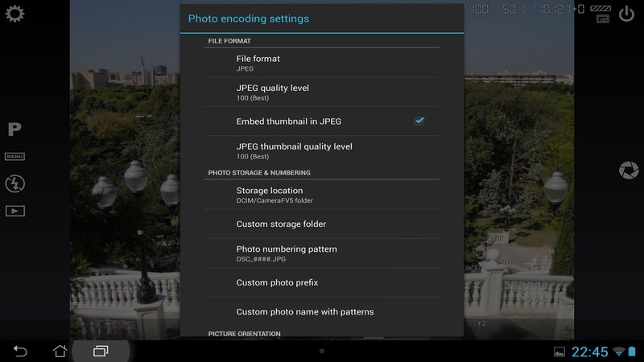Viewport: 644px width, 362px height.
Task: Select the P program mode icon
Action: pos(14,130)
